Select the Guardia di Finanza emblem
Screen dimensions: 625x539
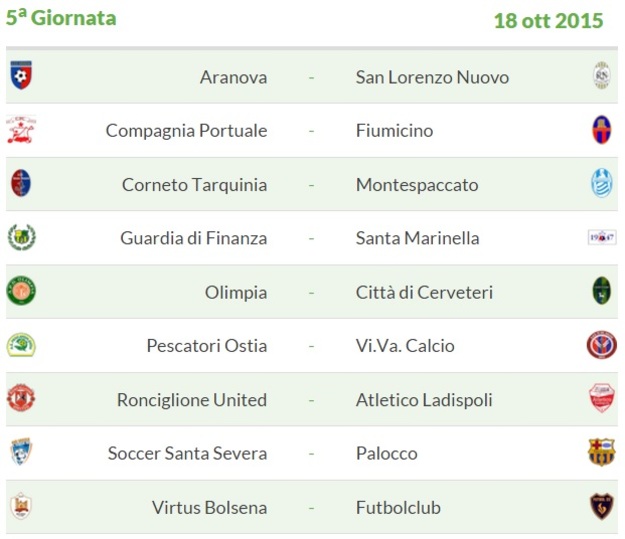click(22, 237)
